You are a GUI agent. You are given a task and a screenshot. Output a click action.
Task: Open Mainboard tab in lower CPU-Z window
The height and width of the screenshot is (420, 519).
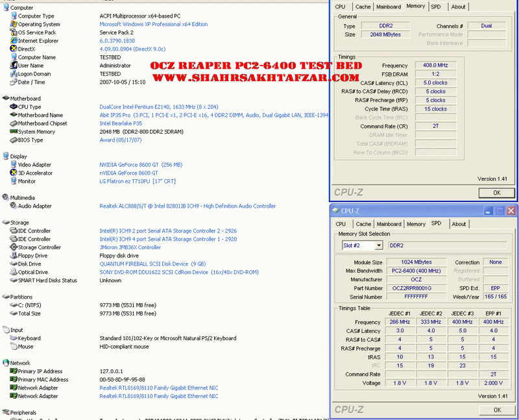point(389,224)
